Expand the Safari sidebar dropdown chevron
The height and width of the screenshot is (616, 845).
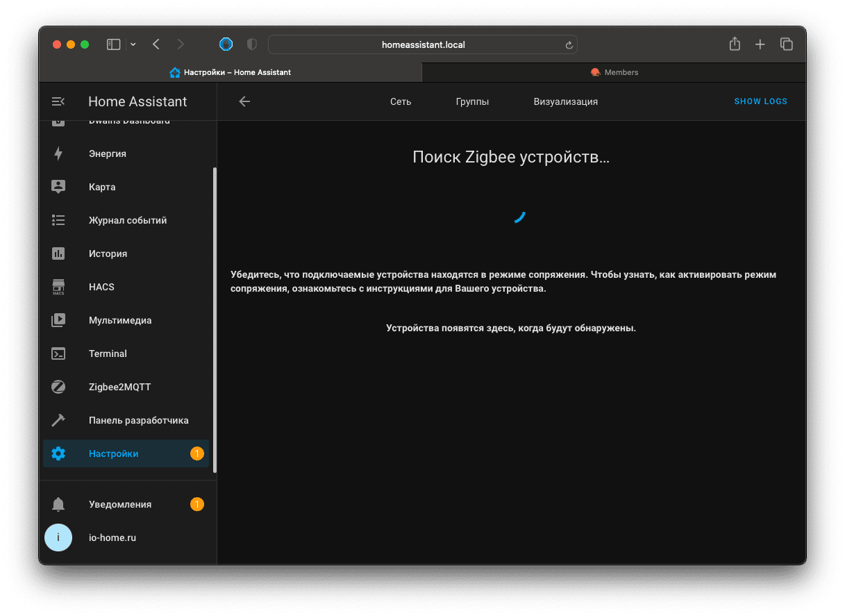tap(133, 44)
